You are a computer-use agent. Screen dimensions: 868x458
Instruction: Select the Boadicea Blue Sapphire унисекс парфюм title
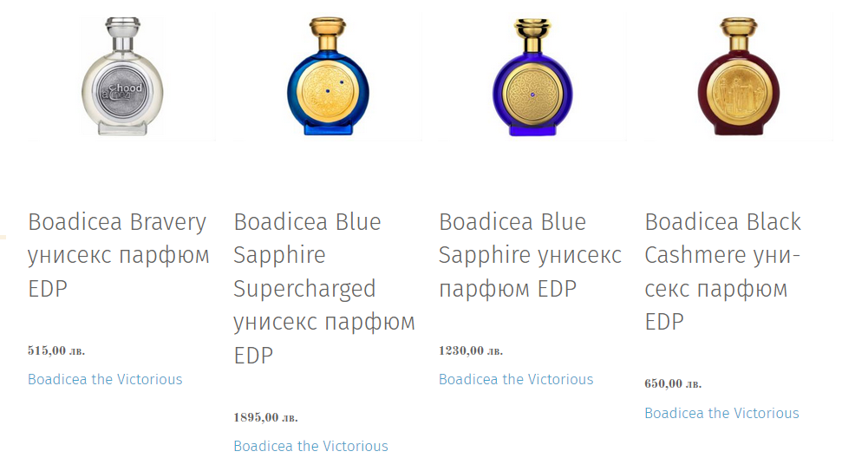[x=529, y=255]
